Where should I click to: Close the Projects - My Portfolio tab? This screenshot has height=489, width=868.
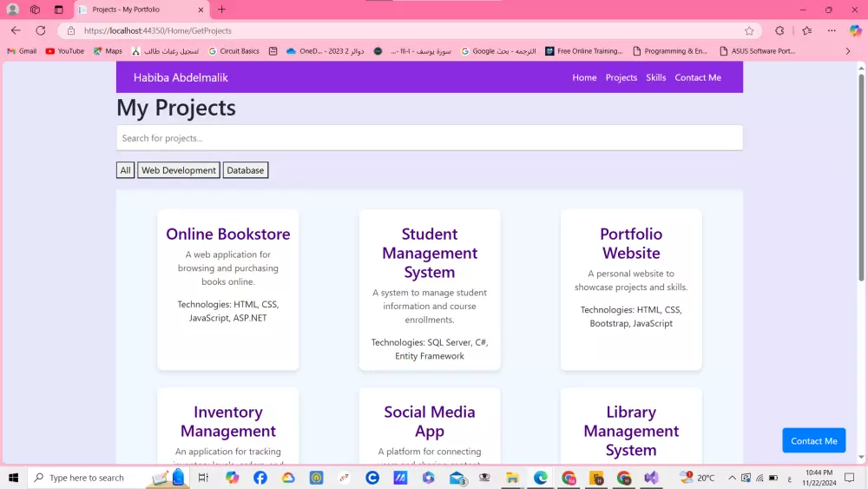(201, 10)
